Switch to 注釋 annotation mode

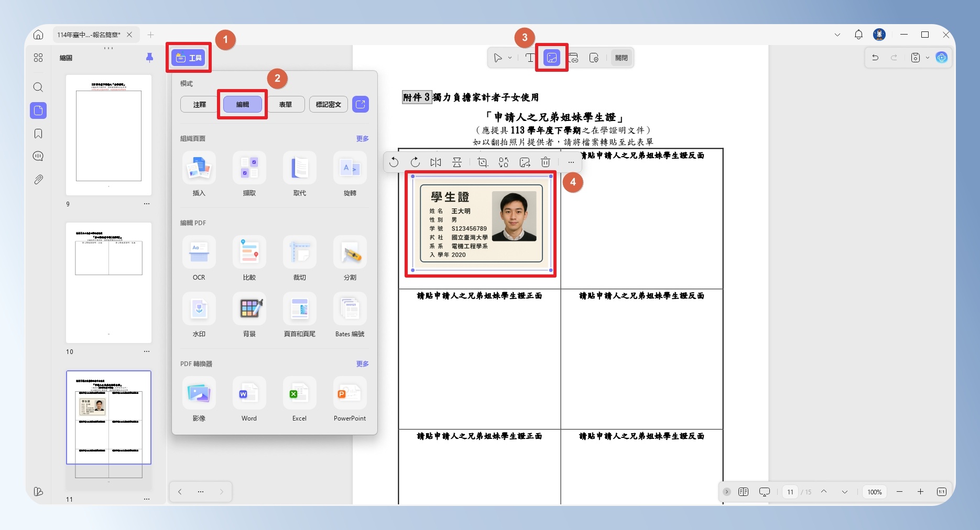coord(200,104)
